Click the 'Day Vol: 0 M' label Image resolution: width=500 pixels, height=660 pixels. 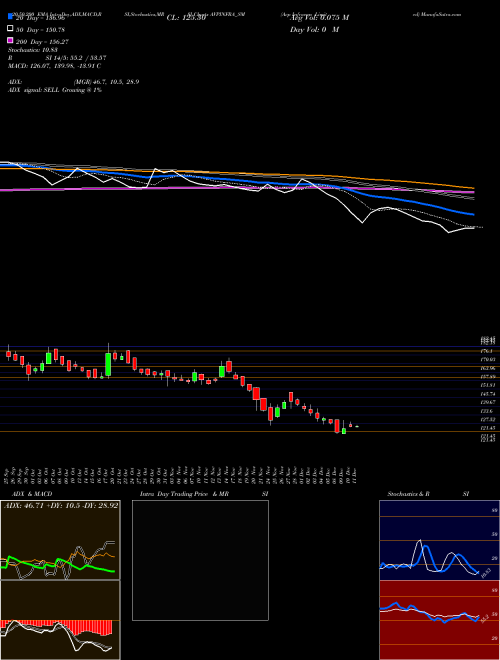pos(314,30)
